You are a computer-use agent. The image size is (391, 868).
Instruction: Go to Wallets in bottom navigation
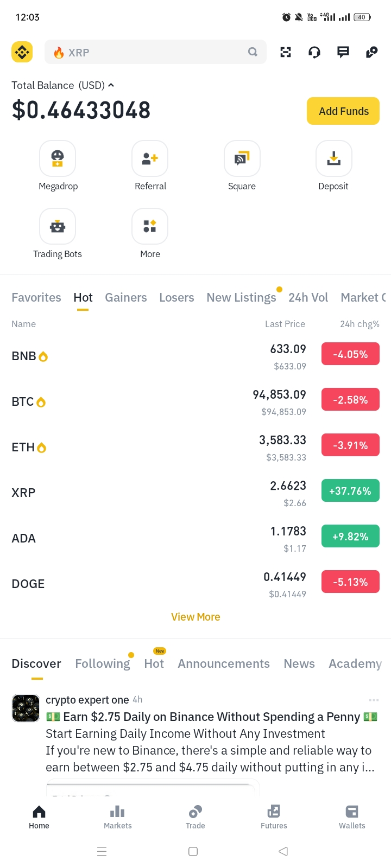(x=352, y=816)
